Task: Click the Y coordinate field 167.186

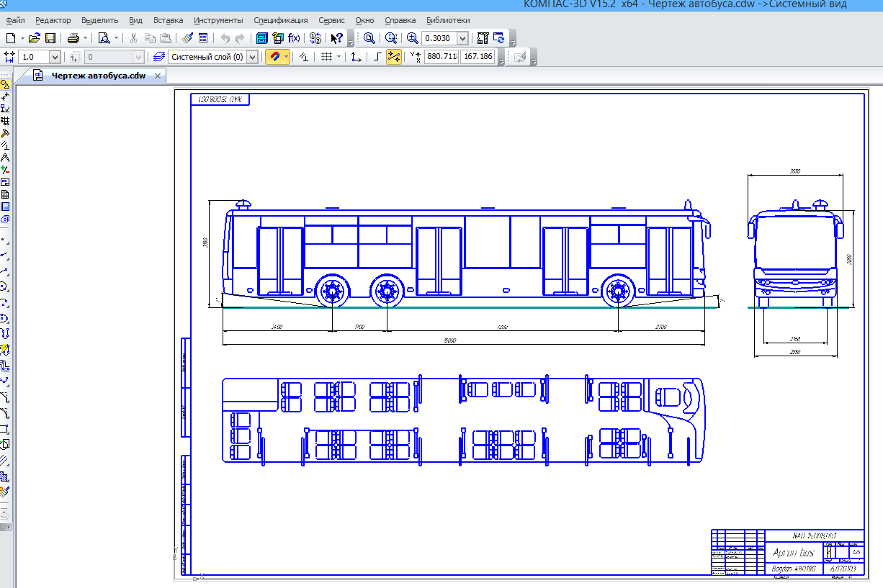Action: click(478, 57)
